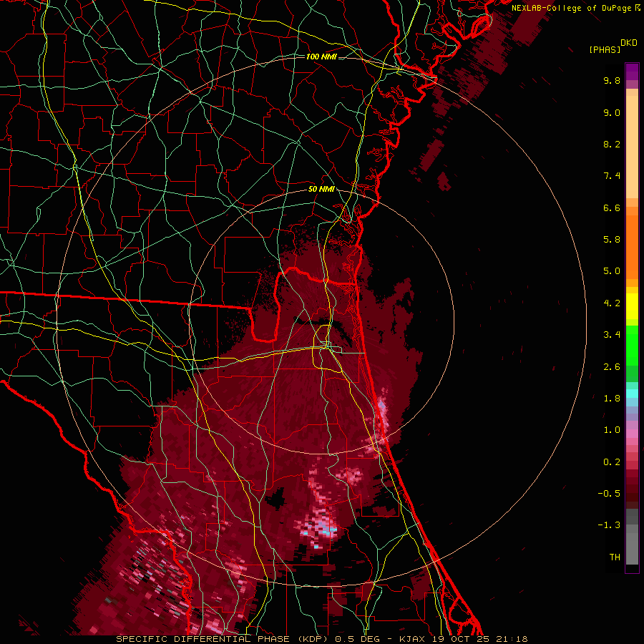
Task: Select the 5.0 value on color scale
Action: [612, 271]
